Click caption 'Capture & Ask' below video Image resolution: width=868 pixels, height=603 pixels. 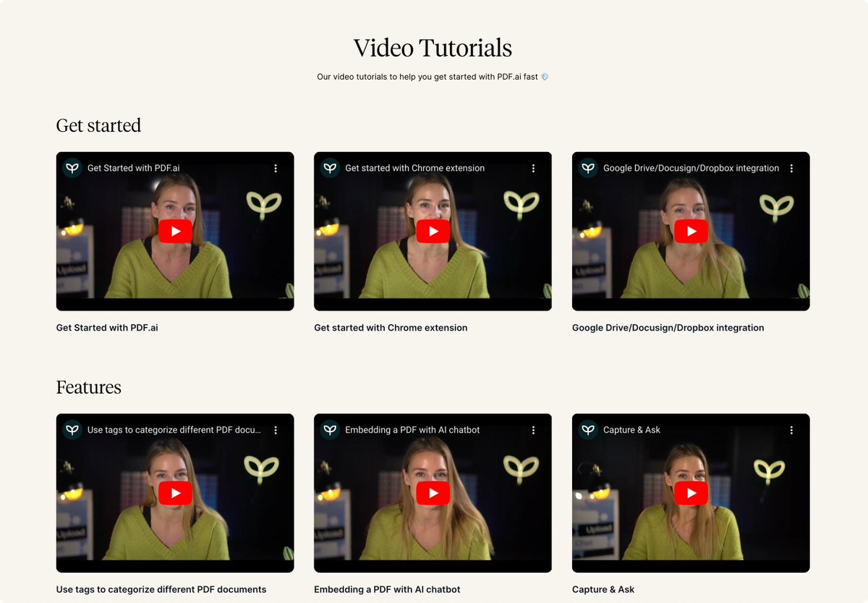[603, 590]
